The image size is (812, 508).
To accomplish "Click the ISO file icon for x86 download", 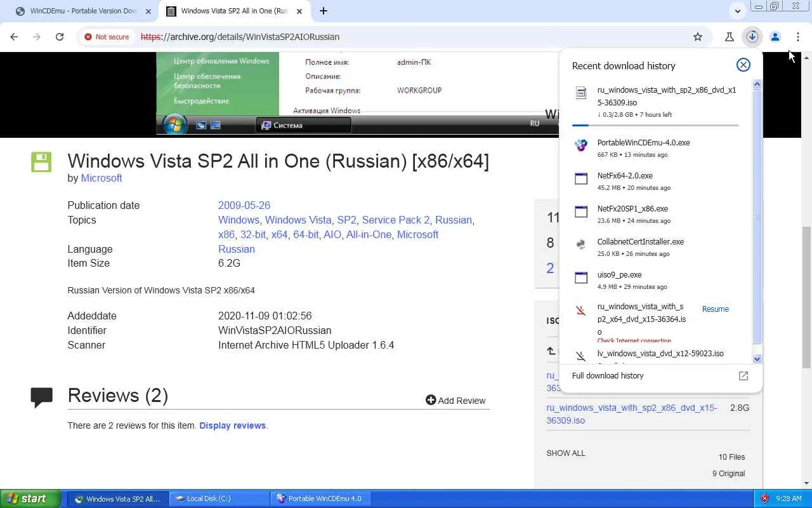I will pyautogui.click(x=581, y=93).
